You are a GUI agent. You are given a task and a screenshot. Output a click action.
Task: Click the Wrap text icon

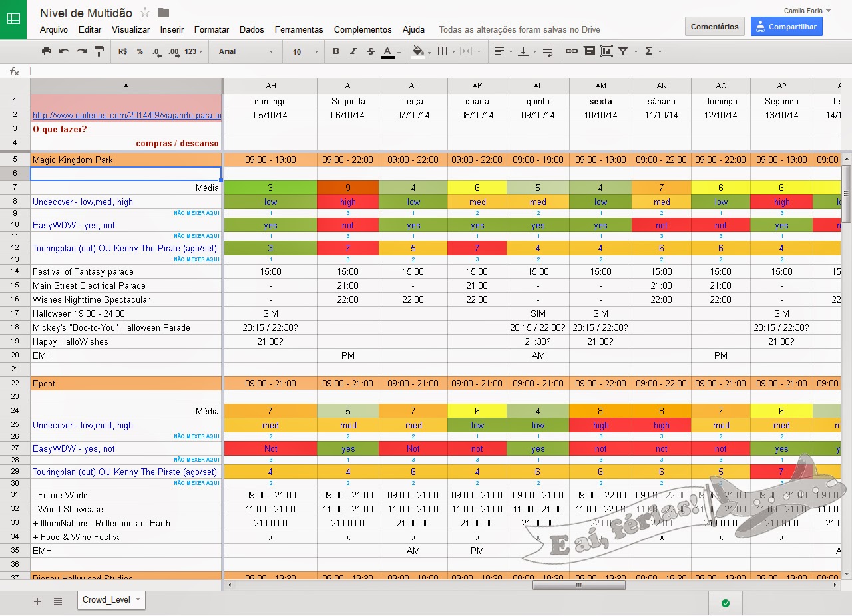(x=548, y=51)
